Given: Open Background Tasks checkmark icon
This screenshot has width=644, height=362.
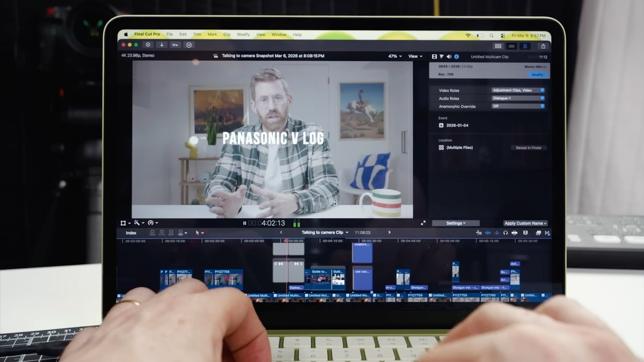Looking at the screenshot, I should (x=189, y=45).
